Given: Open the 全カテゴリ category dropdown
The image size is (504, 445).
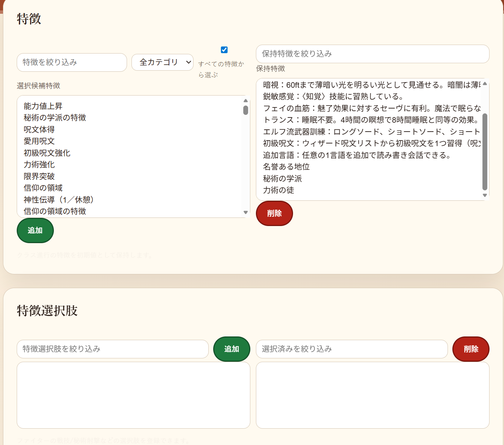Looking at the screenshot, I should pos(162,62).
